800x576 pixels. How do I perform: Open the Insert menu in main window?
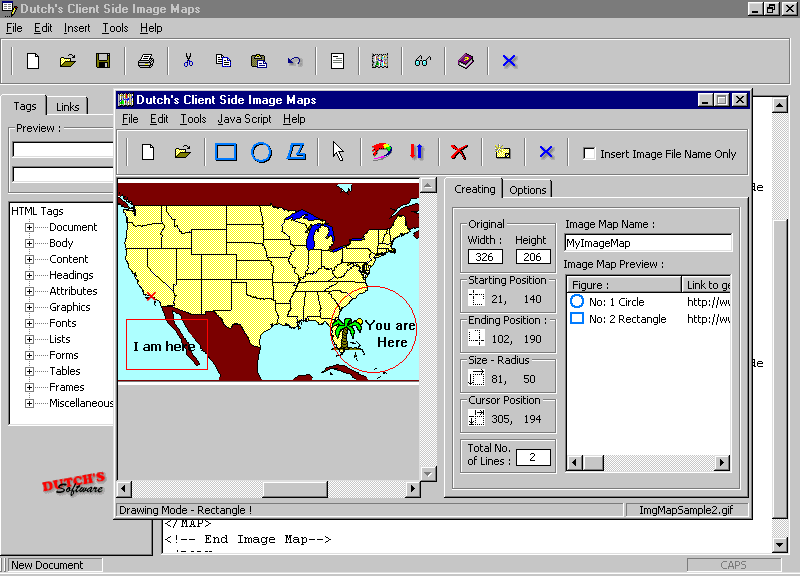tap(77, 28)
